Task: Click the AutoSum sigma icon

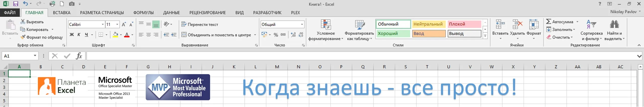Action: pyautogui.click(x=549, y=22)
